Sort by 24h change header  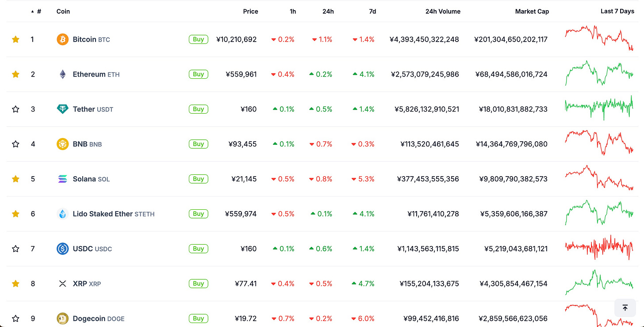[x=328, y=12]
